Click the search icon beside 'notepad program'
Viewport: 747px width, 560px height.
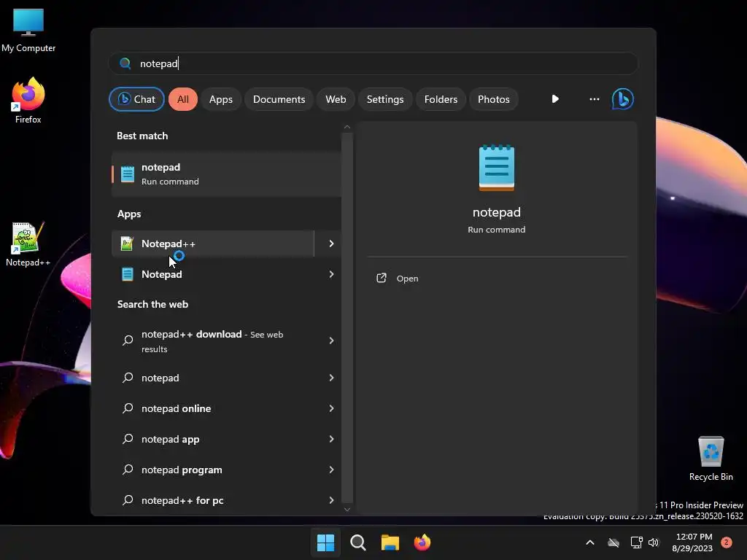pos(128,470)
